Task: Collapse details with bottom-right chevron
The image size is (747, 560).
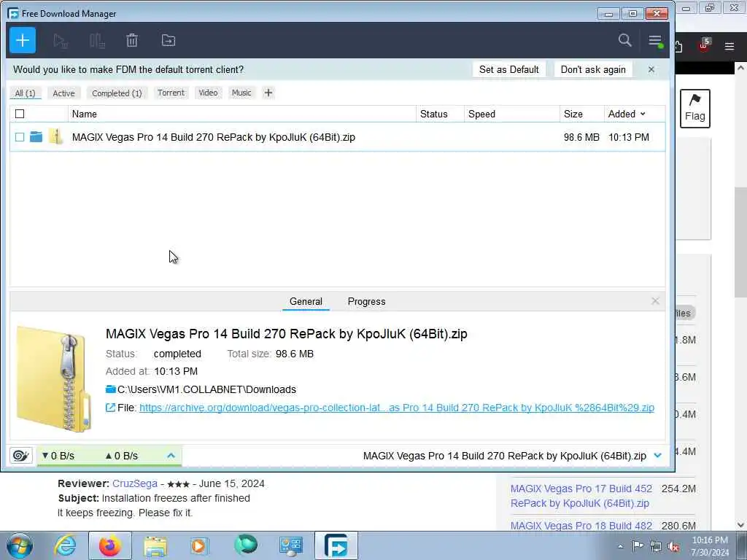Action: 658,456
